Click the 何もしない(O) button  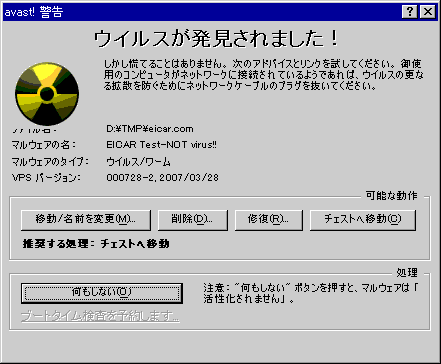[102, 293]
